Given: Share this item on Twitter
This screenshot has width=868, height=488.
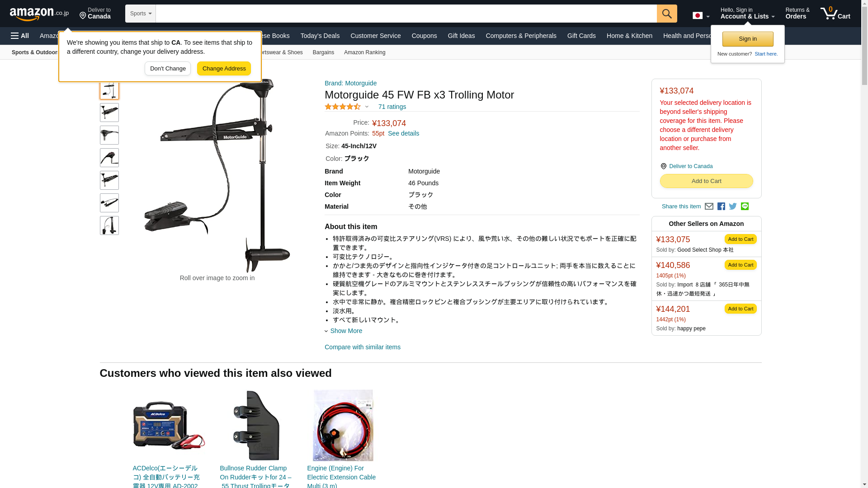Looking at the screenshot, I should (x=733, y=206).
